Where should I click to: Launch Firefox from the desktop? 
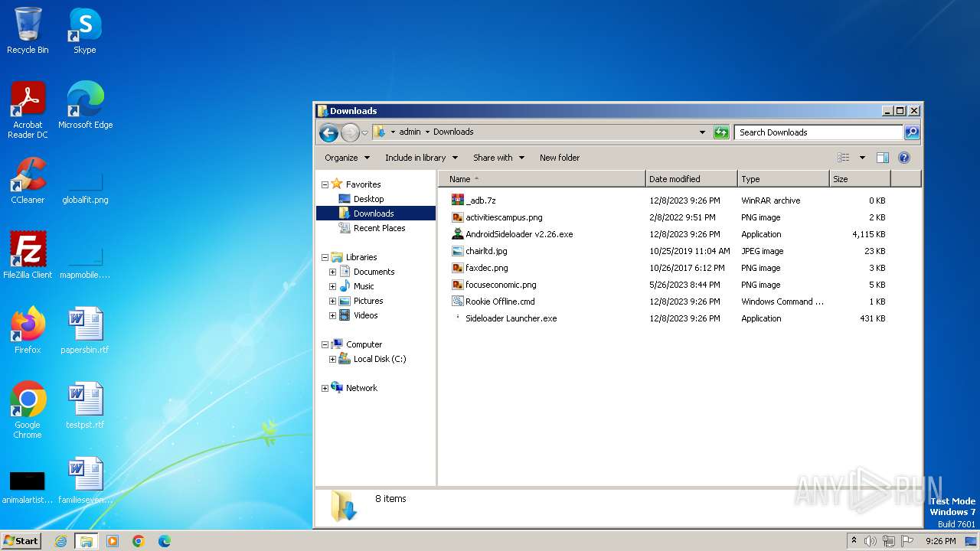(28, 330)
